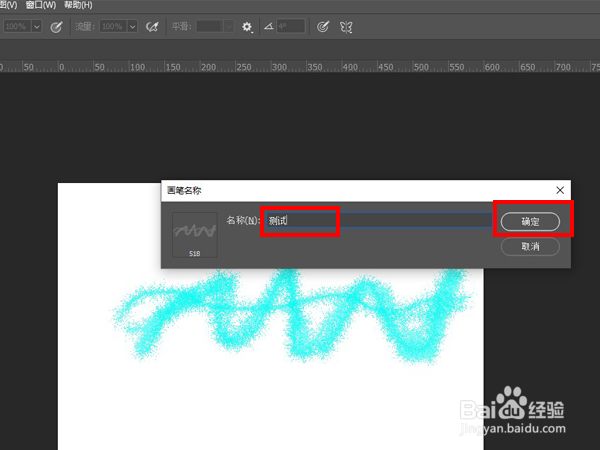Click the brush preview thumbnail 518
This screenshot has height=450, width=600.
click(195, 235)
